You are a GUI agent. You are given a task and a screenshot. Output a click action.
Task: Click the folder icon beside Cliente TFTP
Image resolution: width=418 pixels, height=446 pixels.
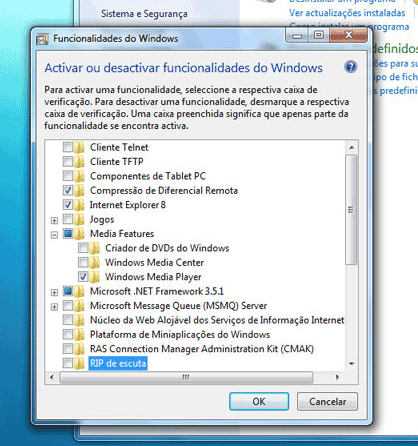(x=79, y=162)
